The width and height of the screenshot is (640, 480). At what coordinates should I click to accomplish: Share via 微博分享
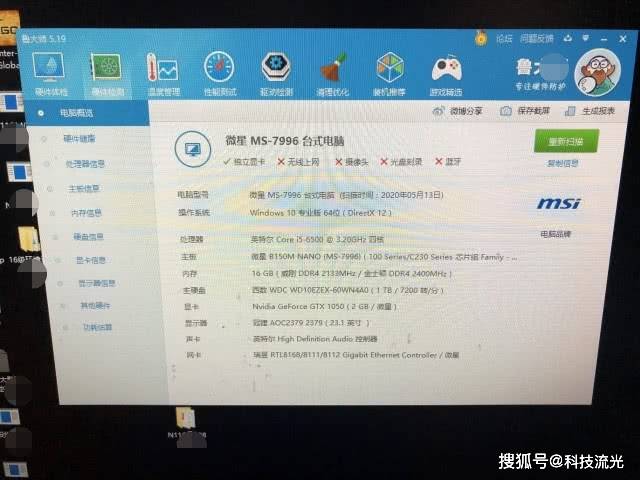[457, 111]
